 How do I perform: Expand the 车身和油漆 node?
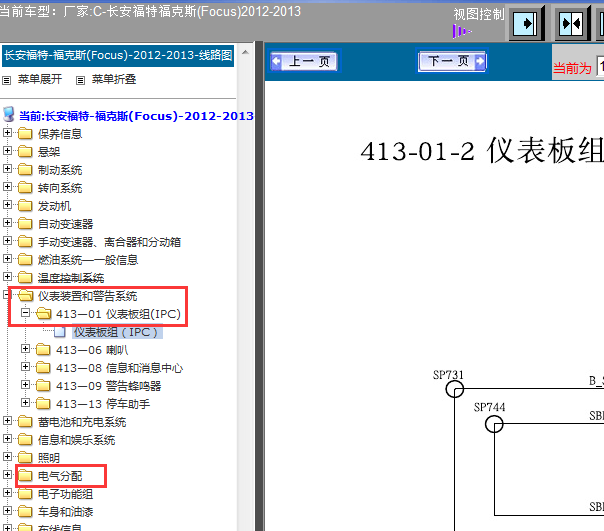point(7,511)
